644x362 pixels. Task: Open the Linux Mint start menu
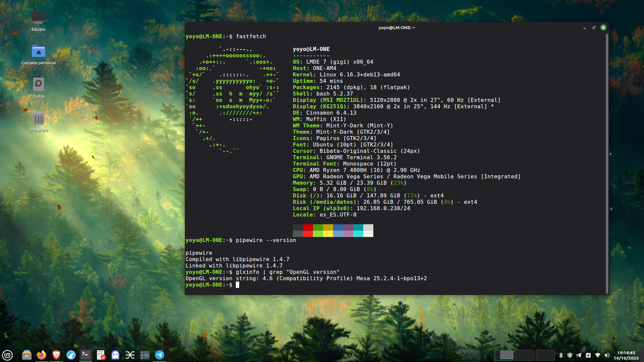coord(7,355)
